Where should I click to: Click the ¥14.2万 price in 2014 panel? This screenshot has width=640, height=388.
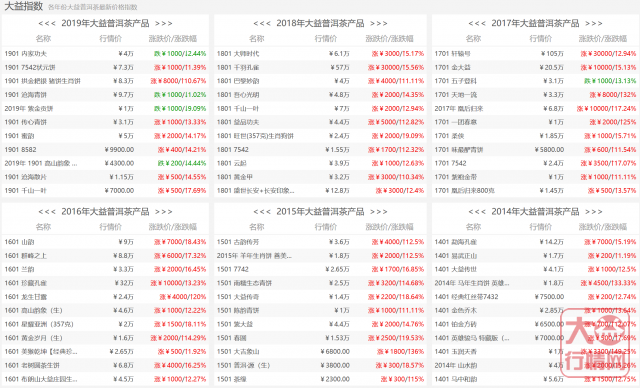click(551, 242)
